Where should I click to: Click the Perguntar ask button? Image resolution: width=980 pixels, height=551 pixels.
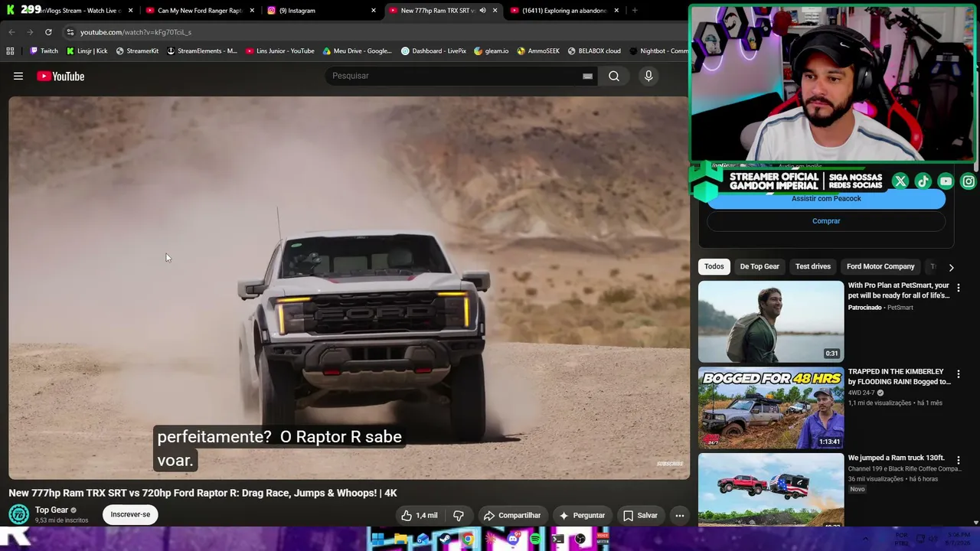(583, 515)
